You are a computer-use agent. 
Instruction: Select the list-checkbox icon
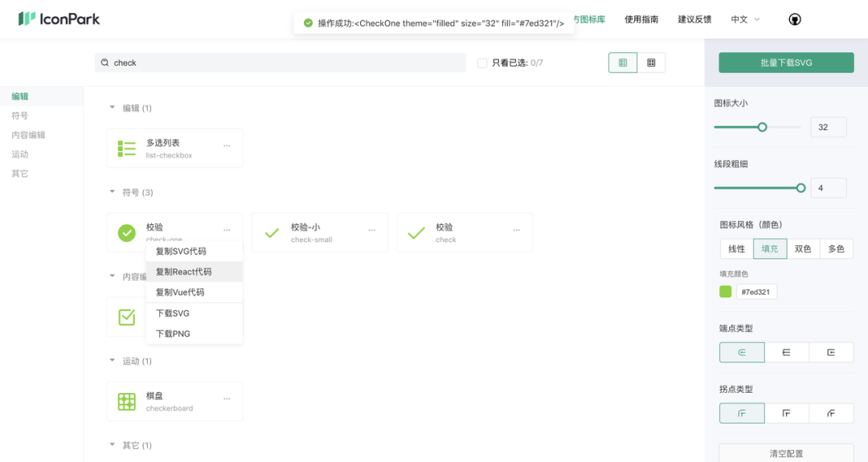127,149
